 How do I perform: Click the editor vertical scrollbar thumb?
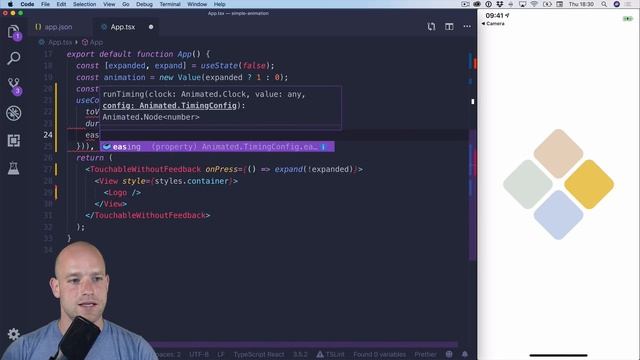[472, 195]
